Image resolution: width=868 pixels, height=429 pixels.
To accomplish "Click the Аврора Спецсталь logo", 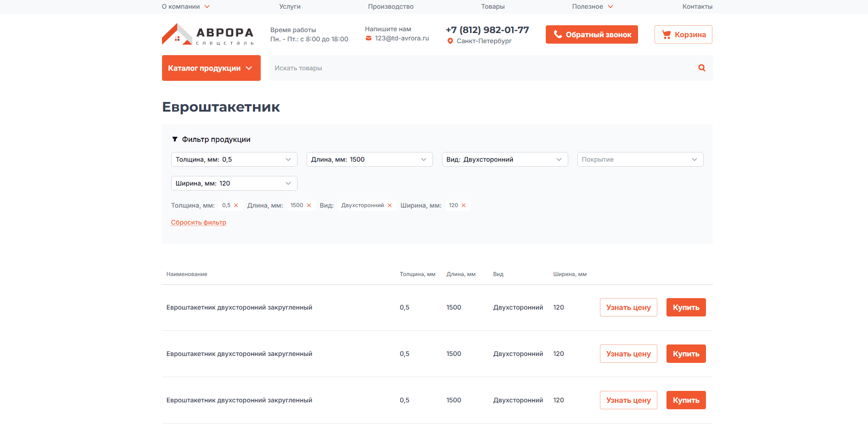I will (x=207, y=35).
